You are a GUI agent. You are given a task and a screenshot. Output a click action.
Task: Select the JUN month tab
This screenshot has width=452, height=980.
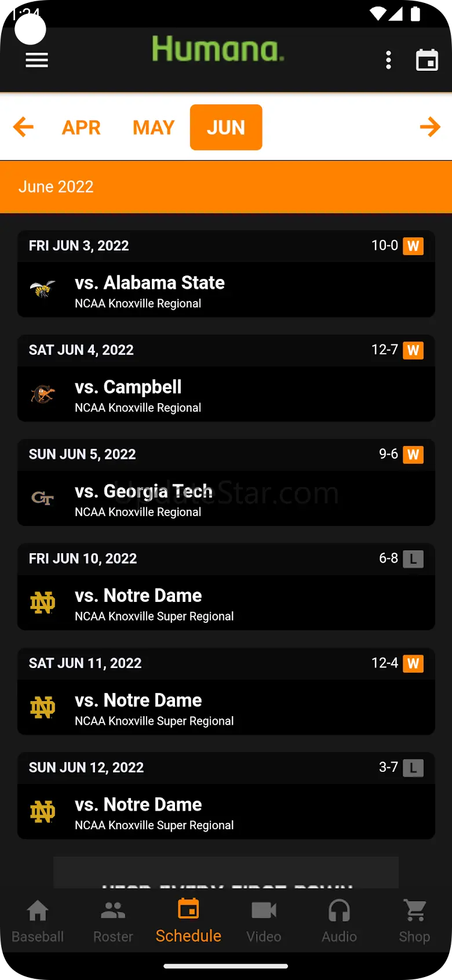(x=226, y=128)
